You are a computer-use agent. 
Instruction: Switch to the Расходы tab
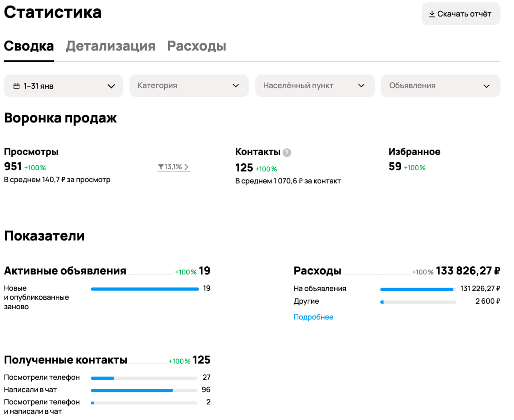196,46
